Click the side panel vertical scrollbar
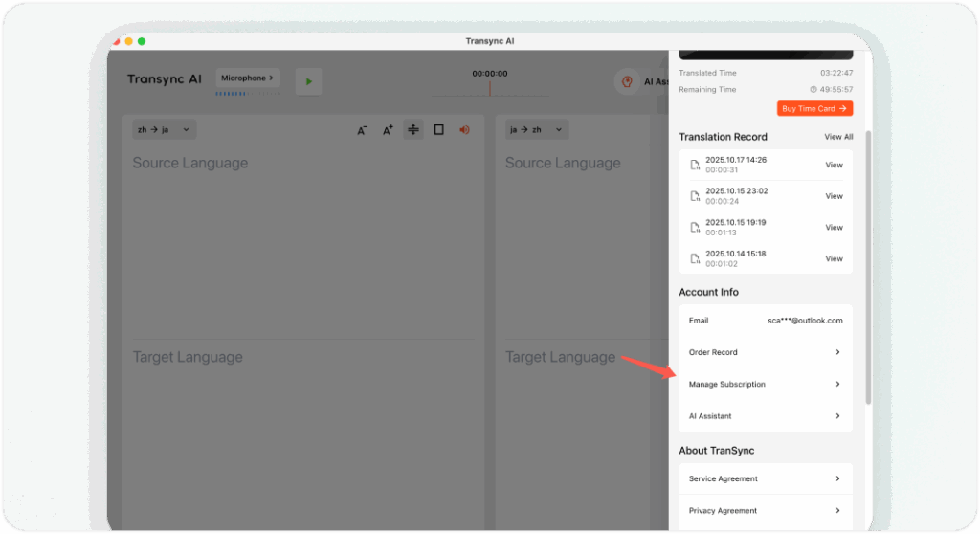This screenshot has height=534, width=980. pos(868,268)
